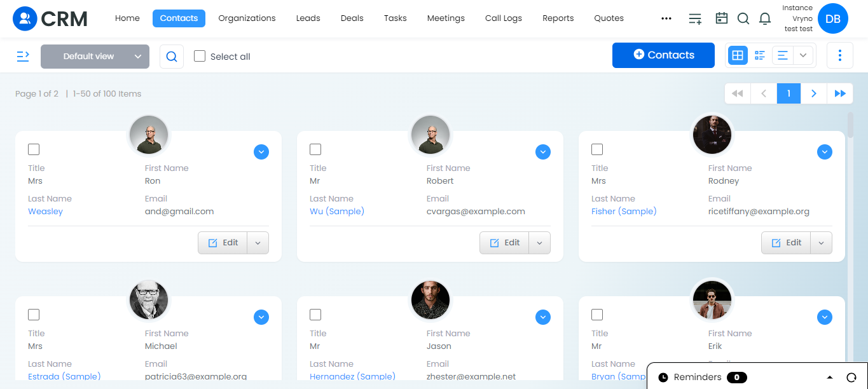Open dropdown next to Robert's Edit button
Image resolution: width=868 pixels, height=389 pixels.
pyautogui.click(x=539, y=243)
